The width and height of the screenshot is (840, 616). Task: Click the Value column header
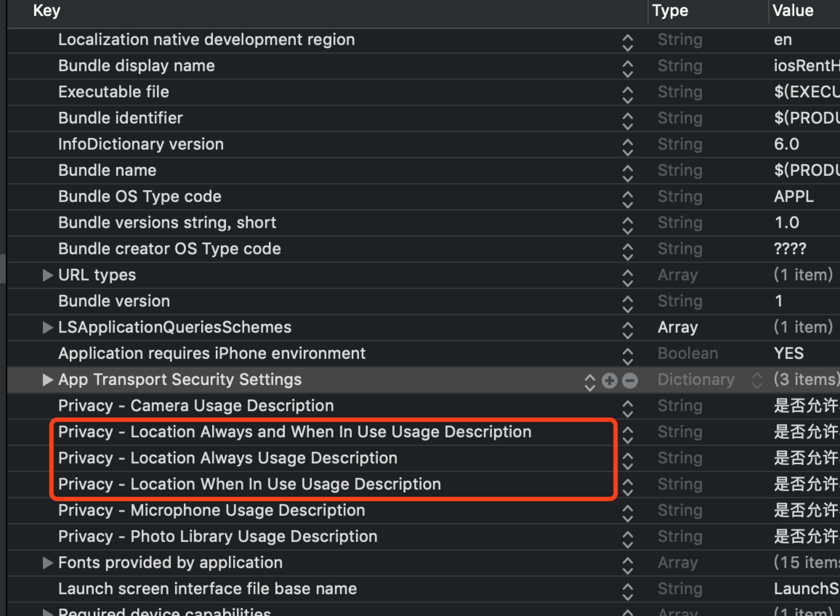point(793,11)
